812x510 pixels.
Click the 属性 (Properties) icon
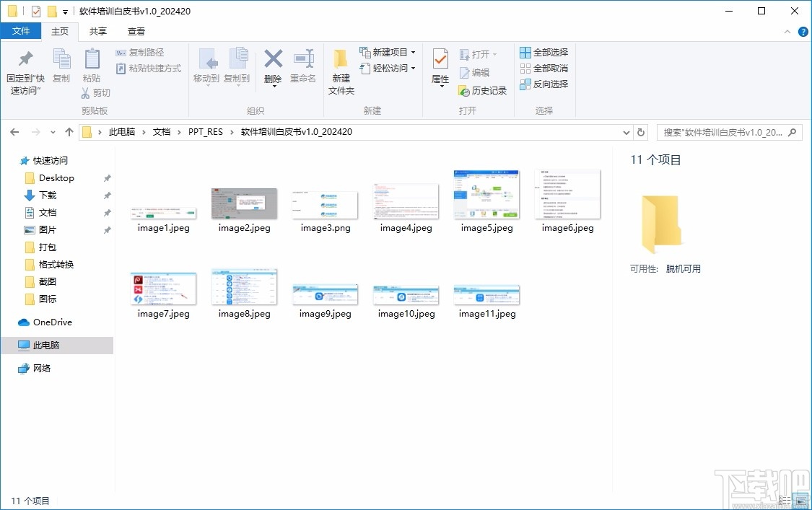click(440, 65)
